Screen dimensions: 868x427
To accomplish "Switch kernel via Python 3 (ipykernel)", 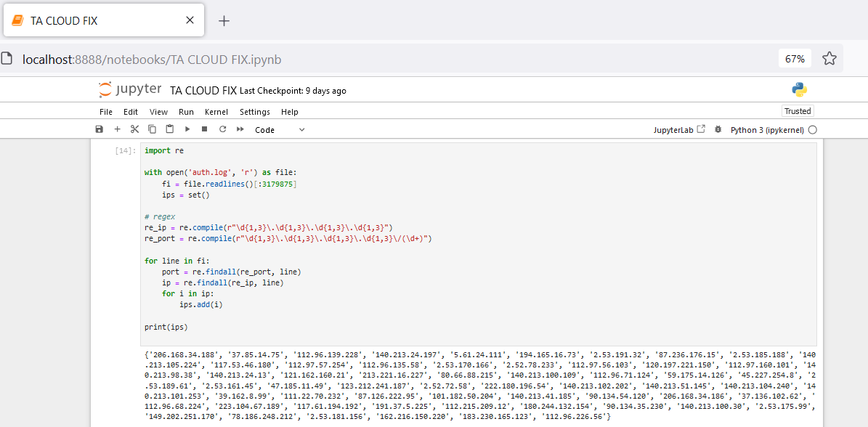I will click(x=767, y=130).
